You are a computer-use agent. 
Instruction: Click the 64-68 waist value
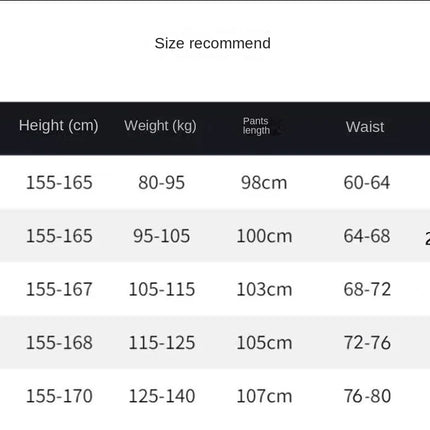pyautogui.click(x=367, y=236)
